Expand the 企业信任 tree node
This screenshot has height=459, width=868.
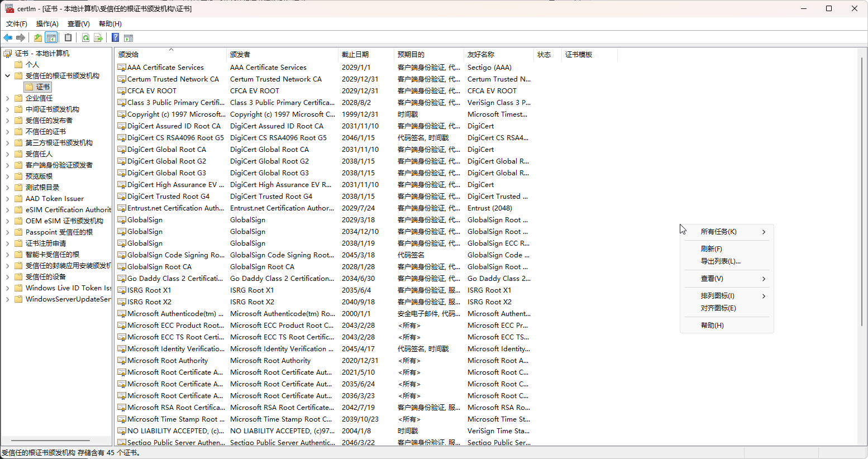8,98
